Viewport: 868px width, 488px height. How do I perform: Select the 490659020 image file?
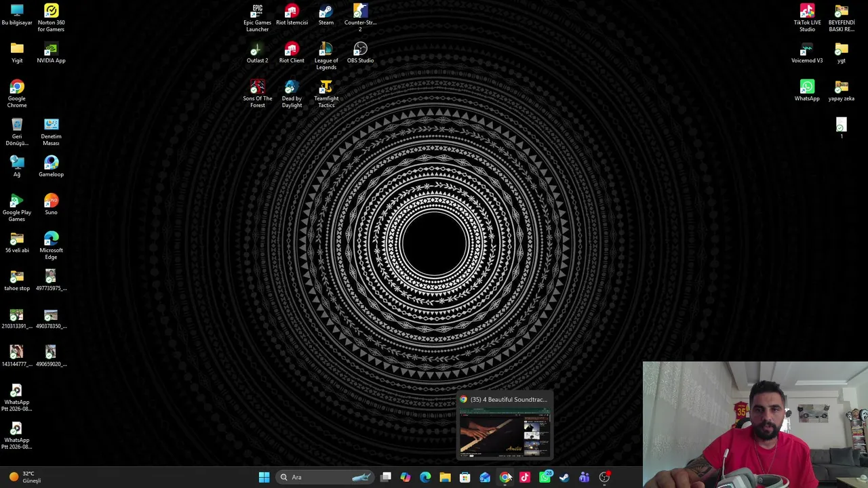[x=51, y=357]
